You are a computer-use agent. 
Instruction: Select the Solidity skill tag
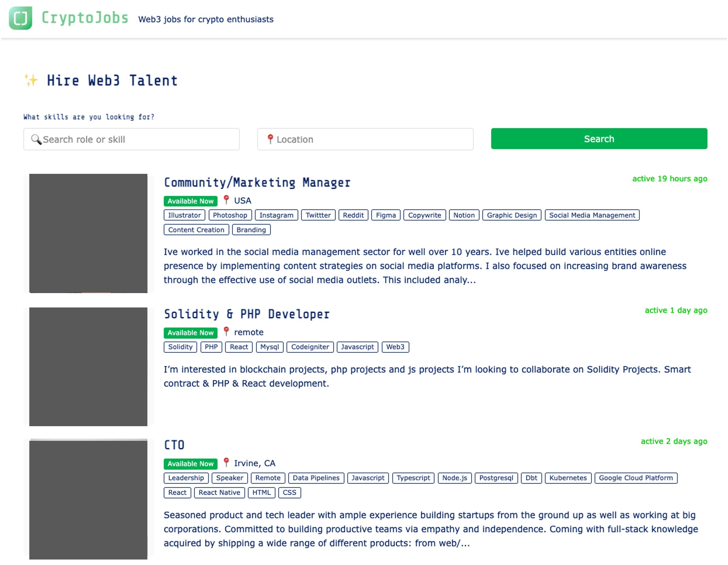180,347
